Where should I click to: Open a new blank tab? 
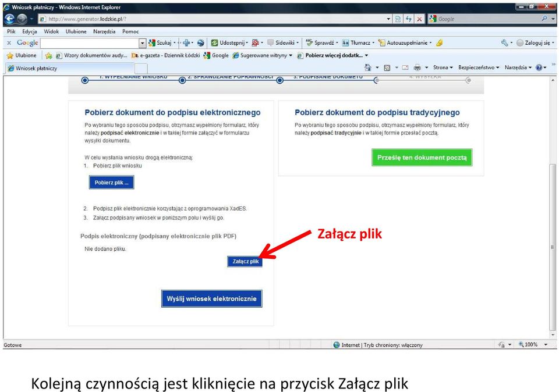pos(141,69)
